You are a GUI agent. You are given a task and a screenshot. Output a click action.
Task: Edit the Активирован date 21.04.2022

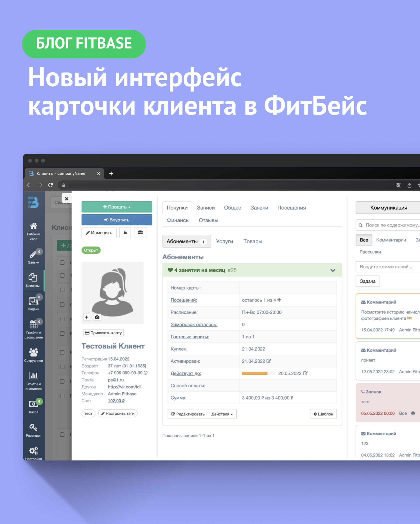tap(269, 361)
